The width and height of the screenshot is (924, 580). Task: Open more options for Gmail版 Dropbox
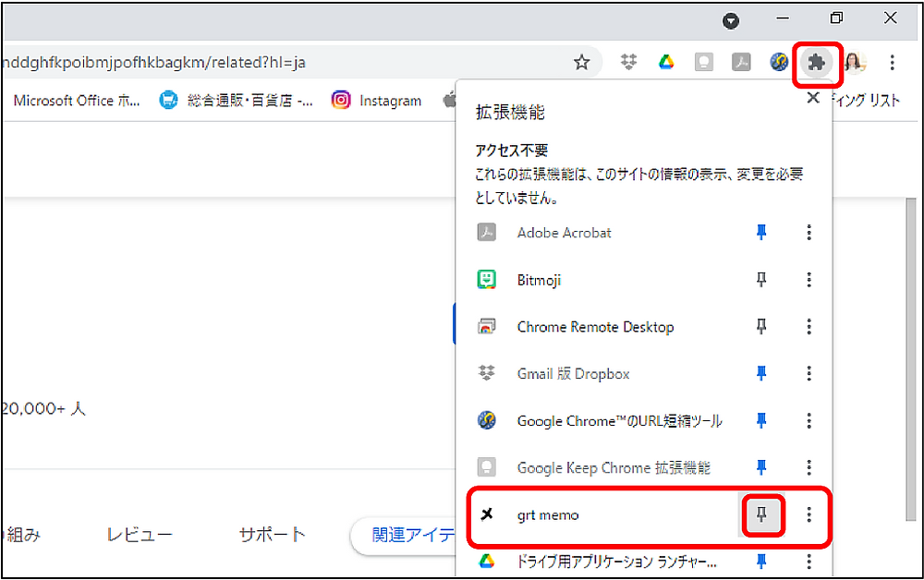809,373
